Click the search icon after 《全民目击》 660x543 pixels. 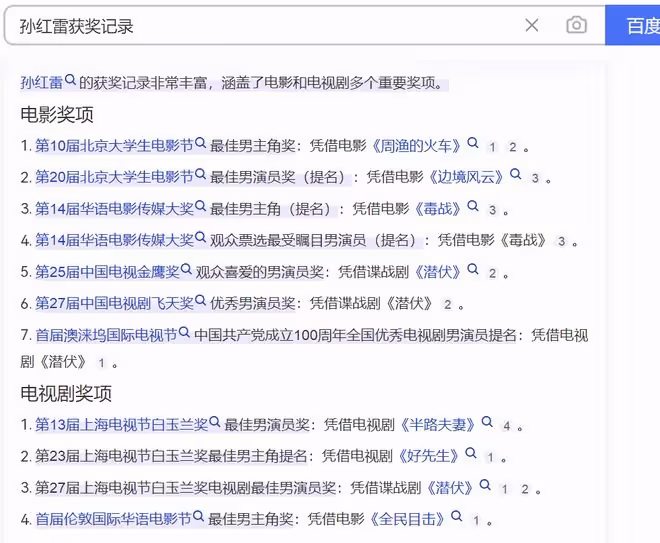point(456,516)
